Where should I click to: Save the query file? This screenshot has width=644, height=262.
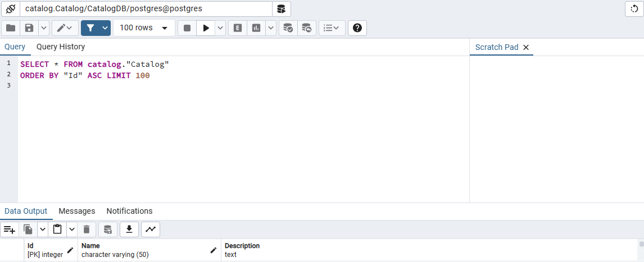coord(29,28)
